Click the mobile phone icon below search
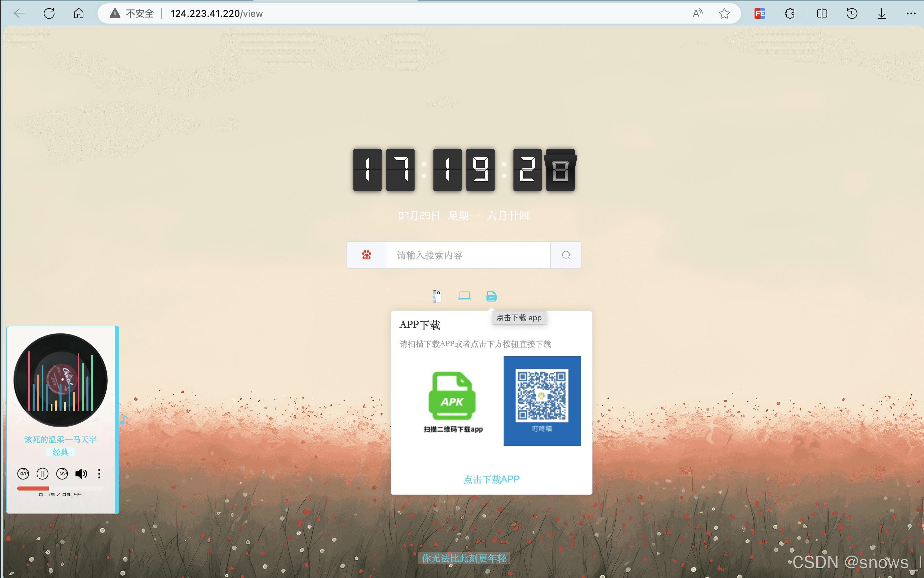This screenshot has width=924, height=578. pyautogui.click(x=437, y=296)
